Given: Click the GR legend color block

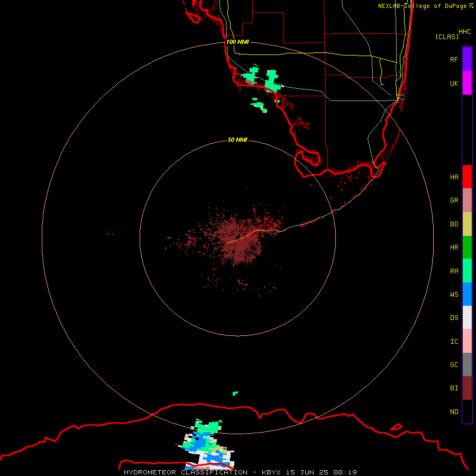Looking at the screenshot, I should click(x=467, y=200).
